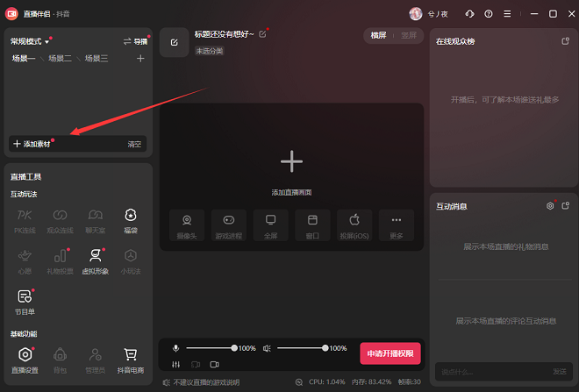Open the audio mixer settings icon
The width and height of the screenshot is (579, 392).
pos(175,364)
